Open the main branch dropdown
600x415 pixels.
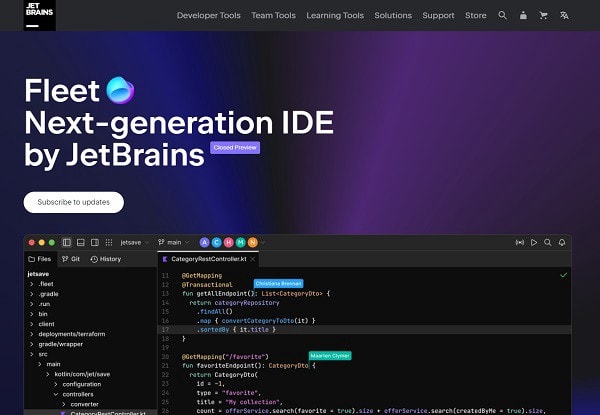(174, 242)
